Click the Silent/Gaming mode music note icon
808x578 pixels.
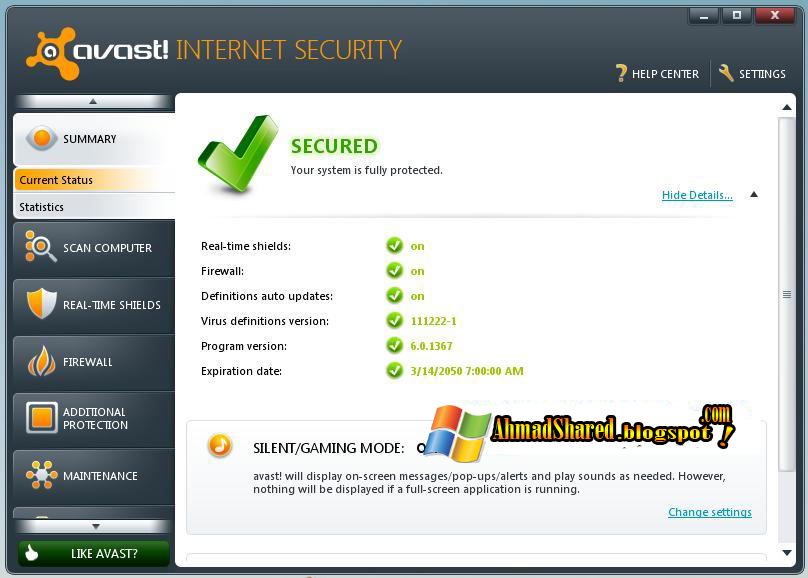click(220, 446)
